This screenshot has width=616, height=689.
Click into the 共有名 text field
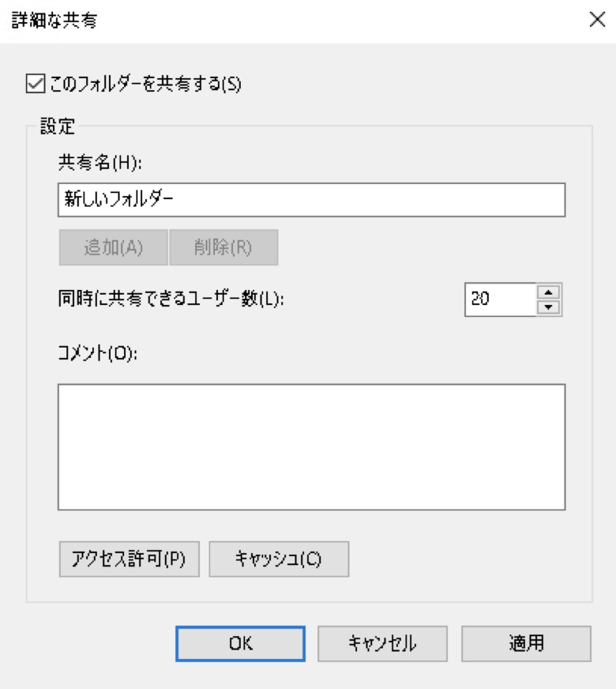point(311,200)
